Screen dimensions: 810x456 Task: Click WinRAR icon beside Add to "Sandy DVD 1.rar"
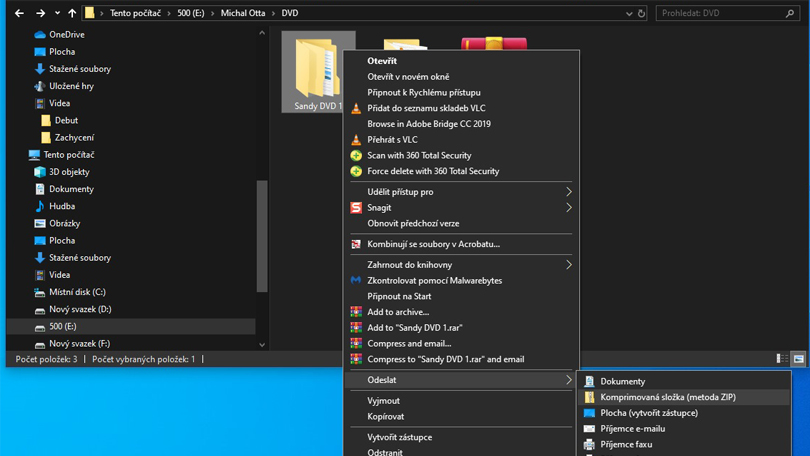coord(356,327)
